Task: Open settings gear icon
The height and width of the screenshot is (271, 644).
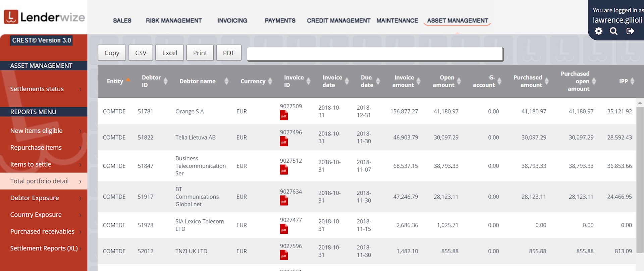Action: 598,31
